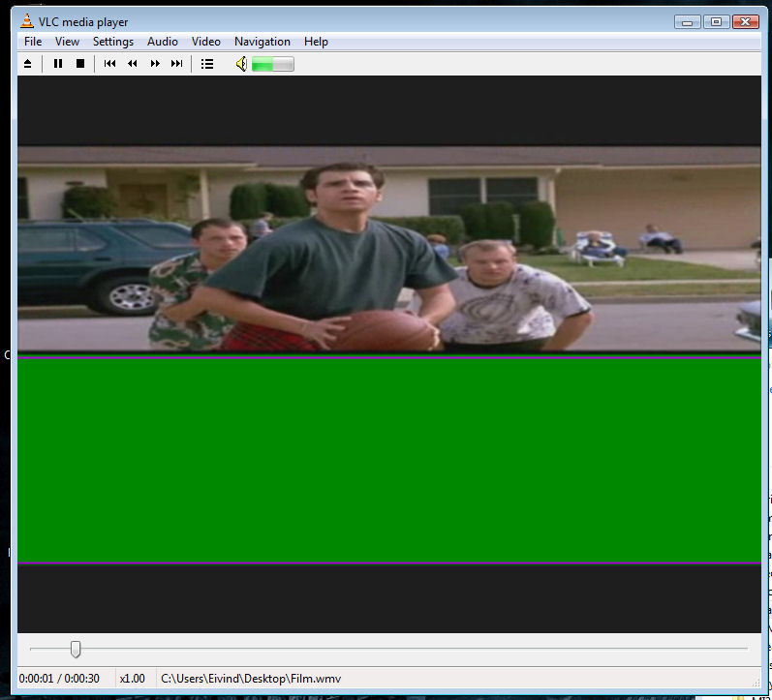Image resolution: width=772 pixels, height=700 pixels.
Task: Click the elapsed time 0:00:01 / 0:00:30
Action: (x=59, y=679)
